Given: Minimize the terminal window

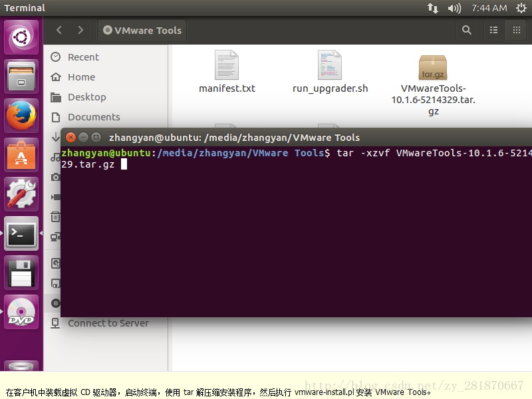Looking at the screenshot, I should tap(84, 138).
